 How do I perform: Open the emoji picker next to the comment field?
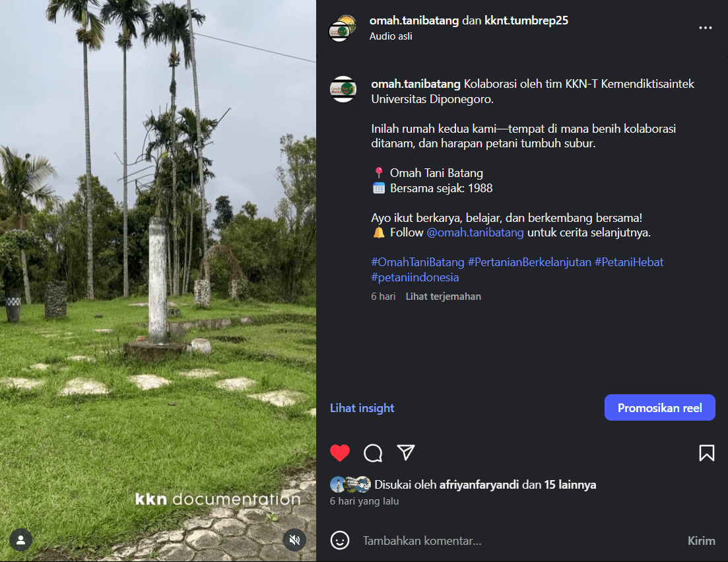coord(339,540)
